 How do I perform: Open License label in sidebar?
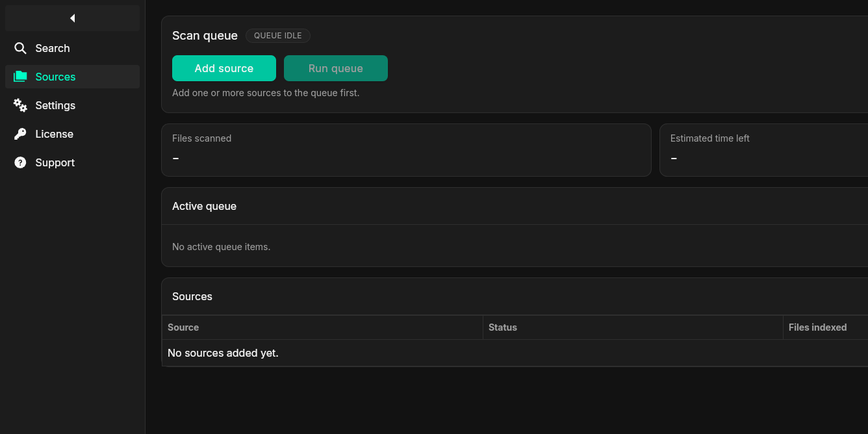pos(54,134)
